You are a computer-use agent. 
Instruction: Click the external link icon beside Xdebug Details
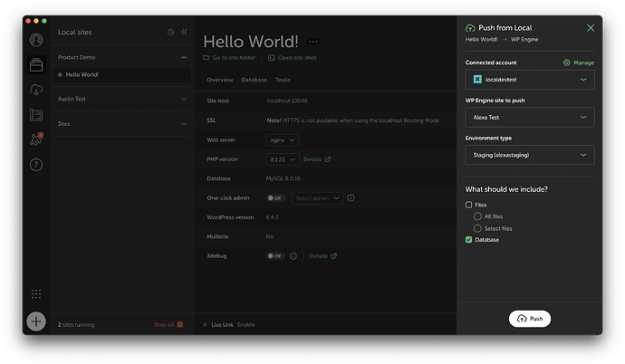point(333,256)
